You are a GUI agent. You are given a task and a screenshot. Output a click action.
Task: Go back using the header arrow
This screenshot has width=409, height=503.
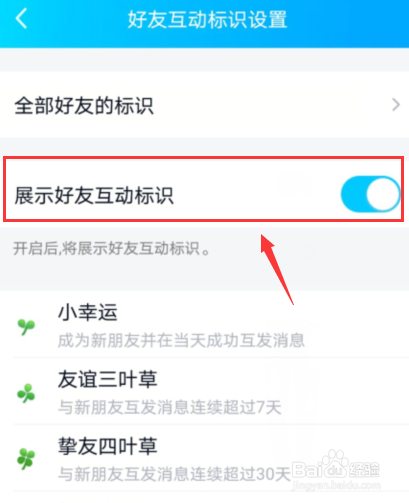[x=21, y=19]
